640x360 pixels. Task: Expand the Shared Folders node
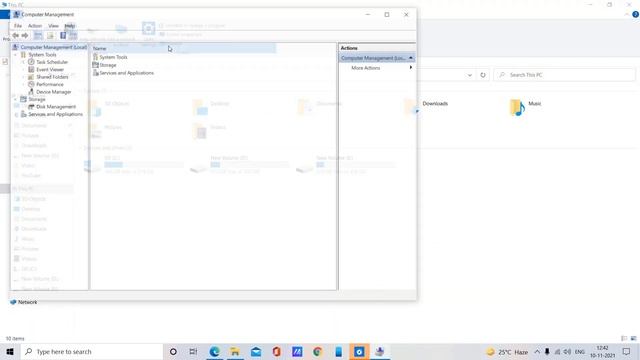click(23, 77)
